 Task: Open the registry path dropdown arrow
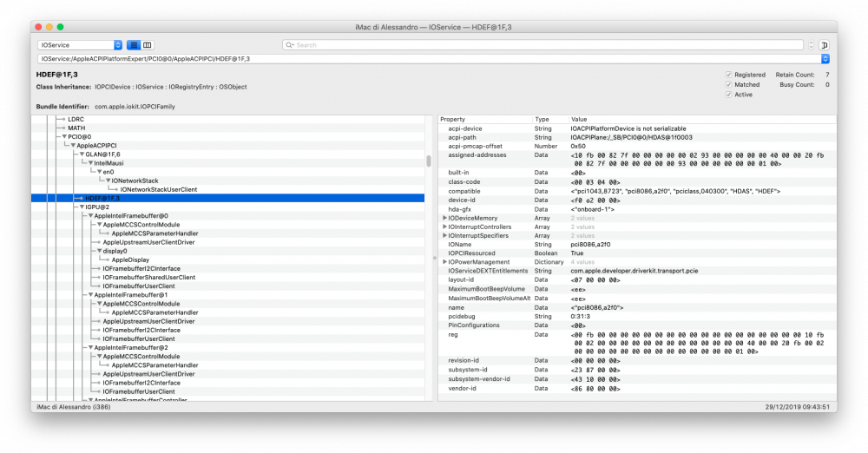[x=825, y=59]
